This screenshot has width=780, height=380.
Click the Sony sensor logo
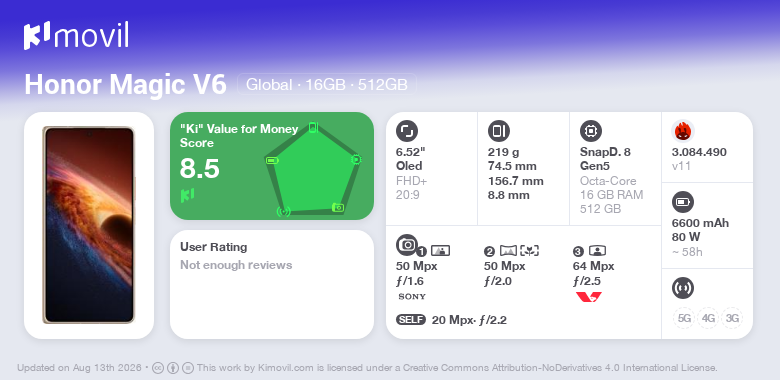coord(412,297)
